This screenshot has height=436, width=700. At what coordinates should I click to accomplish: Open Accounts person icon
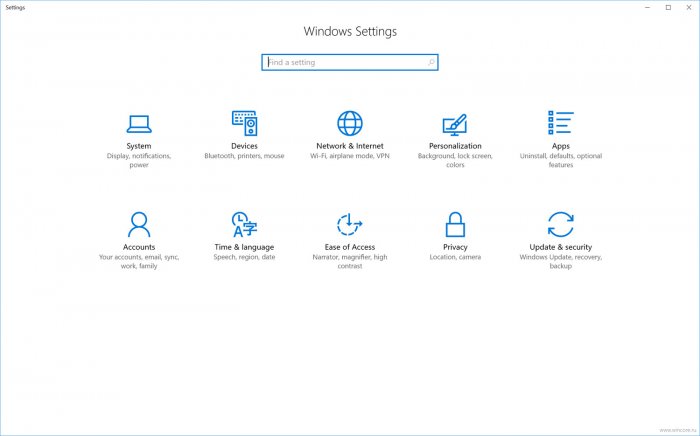(x=139, y=224)
